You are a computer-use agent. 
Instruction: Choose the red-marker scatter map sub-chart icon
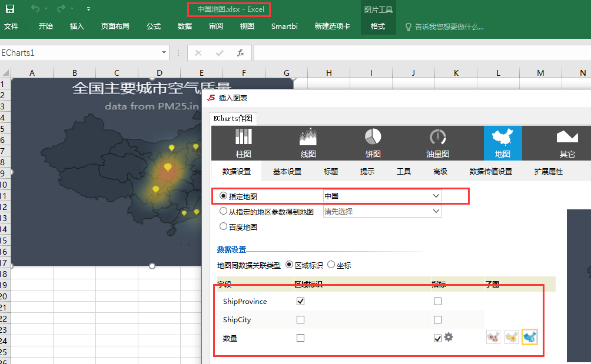point(493,337)
